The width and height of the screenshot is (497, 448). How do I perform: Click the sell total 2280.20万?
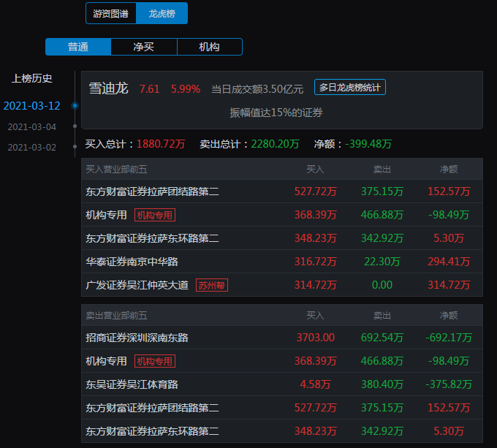(x=275, y=144)
